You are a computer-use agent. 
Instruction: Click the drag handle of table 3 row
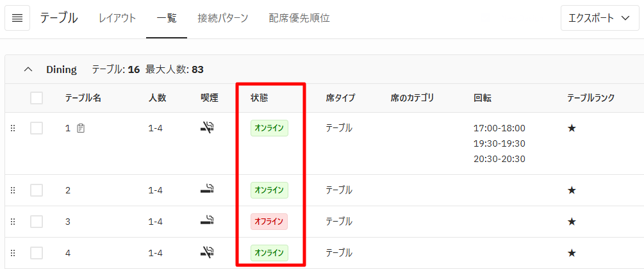point(13,222)
